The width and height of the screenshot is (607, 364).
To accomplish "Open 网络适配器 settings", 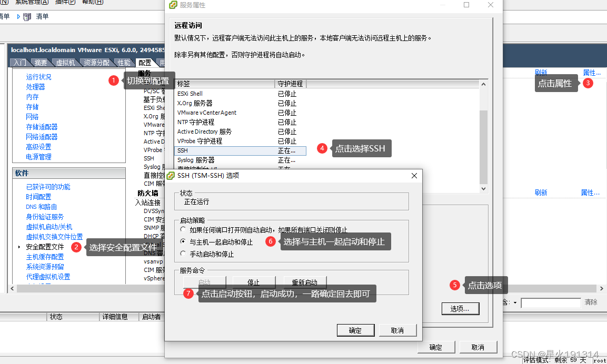I will pyautogui.click(x=42, y=137).
